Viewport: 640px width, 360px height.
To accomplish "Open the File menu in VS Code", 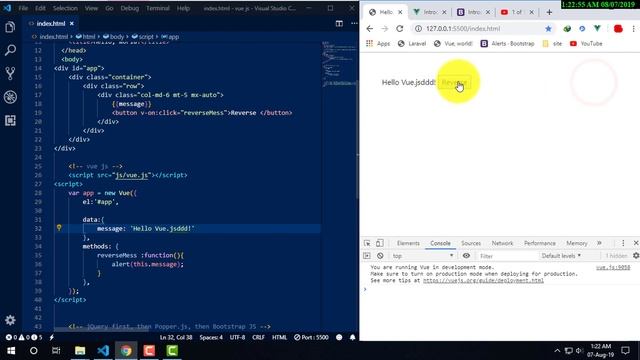I will coord(23,8).
